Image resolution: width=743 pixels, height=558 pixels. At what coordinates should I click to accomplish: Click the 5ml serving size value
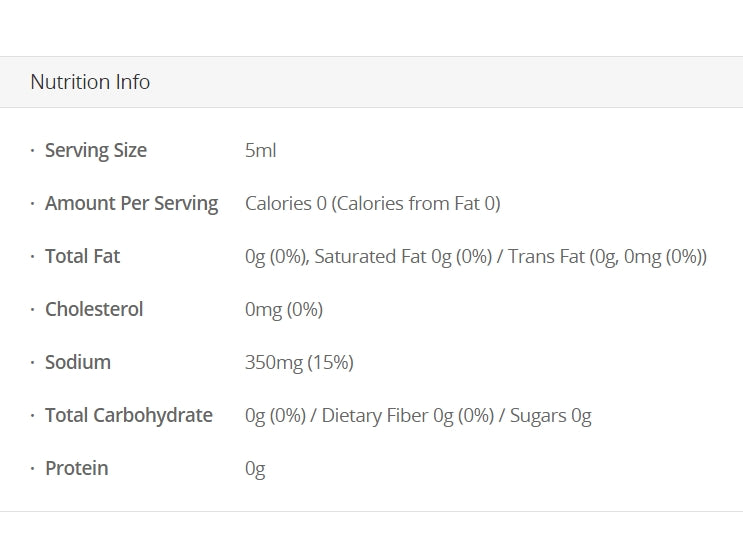[260, 150]
